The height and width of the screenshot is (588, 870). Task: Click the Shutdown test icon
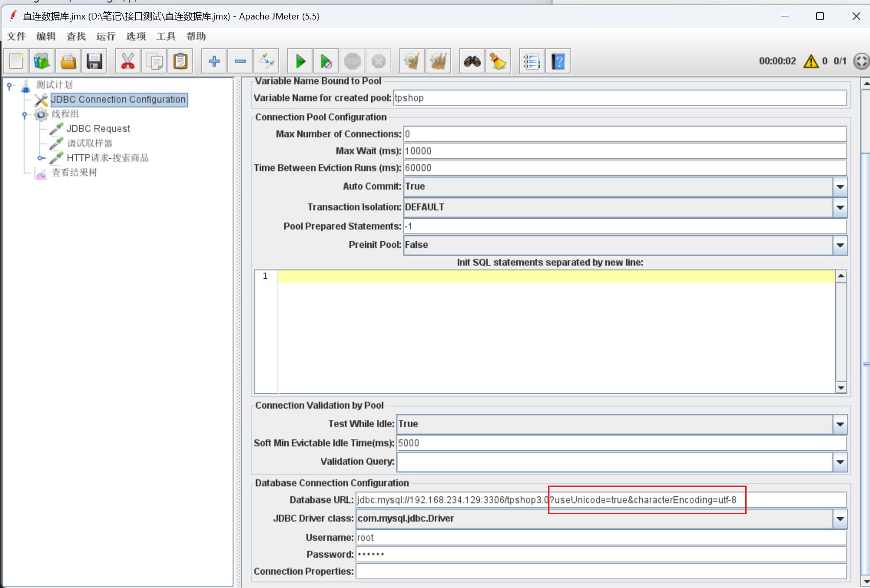(378, 61)
